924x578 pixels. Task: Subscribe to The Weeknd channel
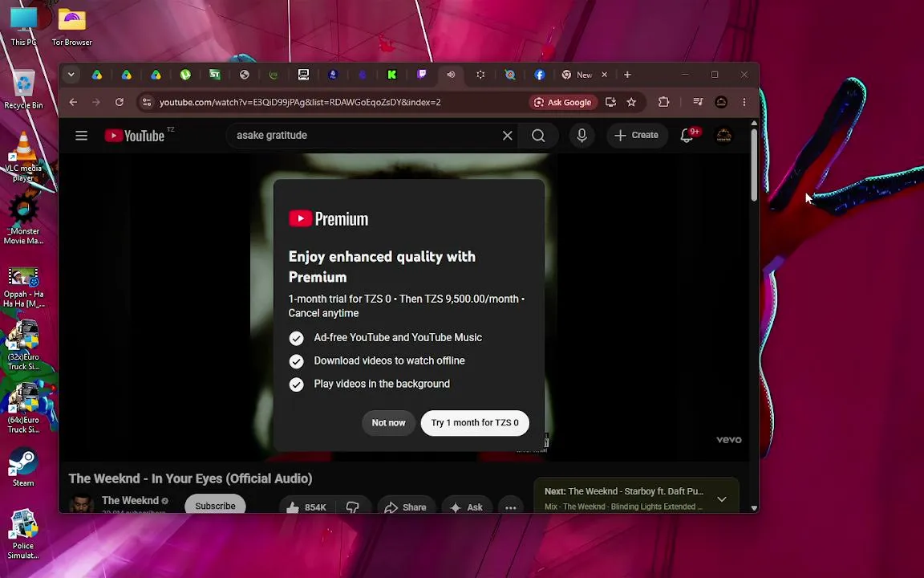(x=215, y=506)
